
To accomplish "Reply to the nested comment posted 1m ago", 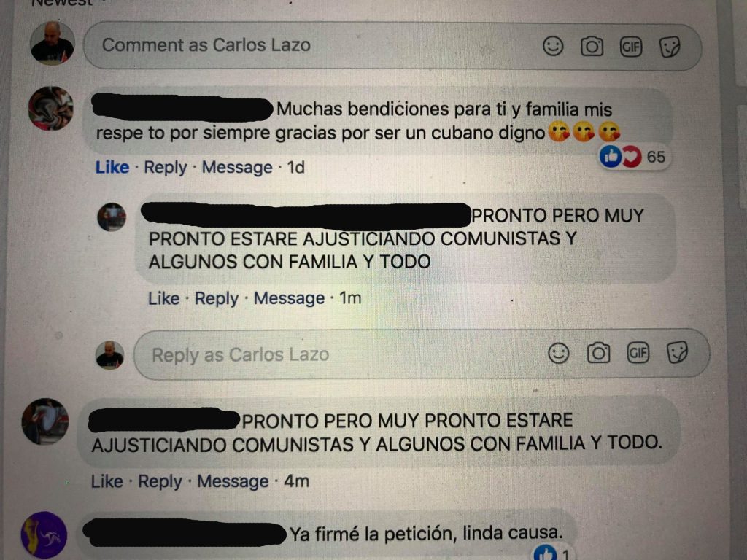I will click(216, 298).
